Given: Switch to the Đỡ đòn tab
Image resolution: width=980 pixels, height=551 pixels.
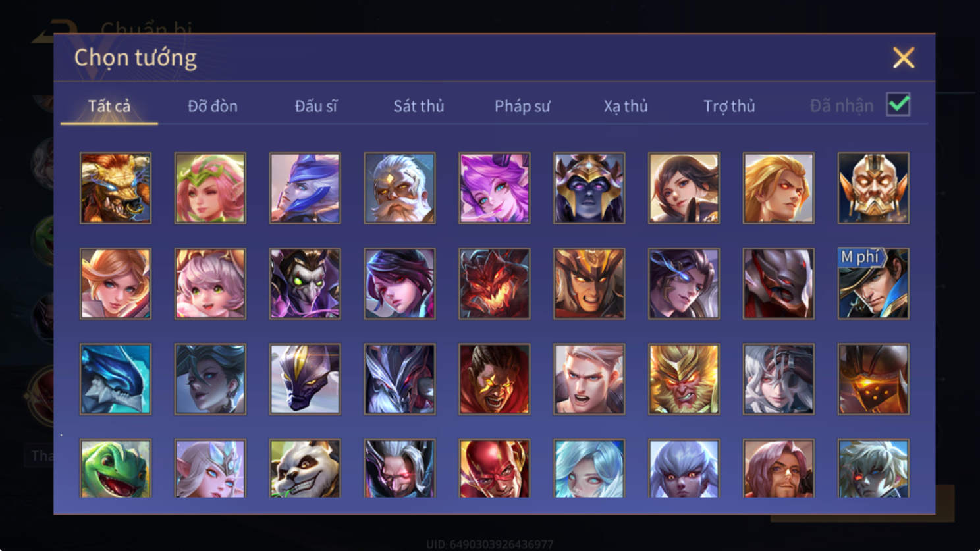Looking at the screenshot, I should 212,106.
